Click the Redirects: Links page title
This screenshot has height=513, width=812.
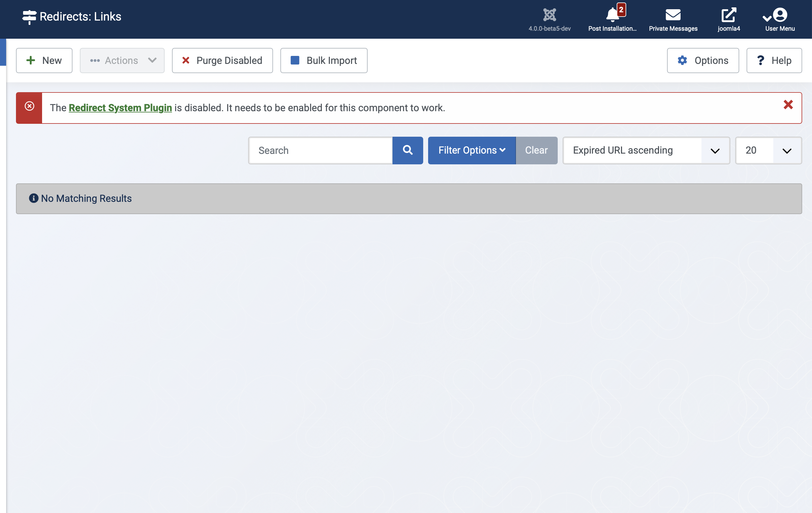[x=80, y=17]
